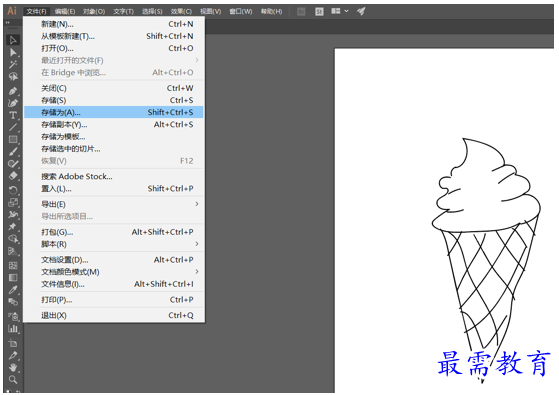Choose the Symbol Sprayer tool
This screenshot has height=395, width=559.
[13, 316]
